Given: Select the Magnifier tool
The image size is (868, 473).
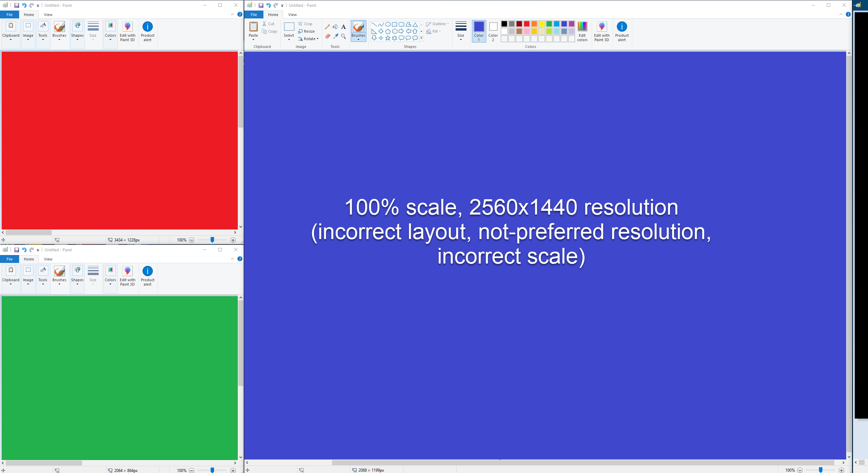Looking at the screenshot, I should coord(343,36).
